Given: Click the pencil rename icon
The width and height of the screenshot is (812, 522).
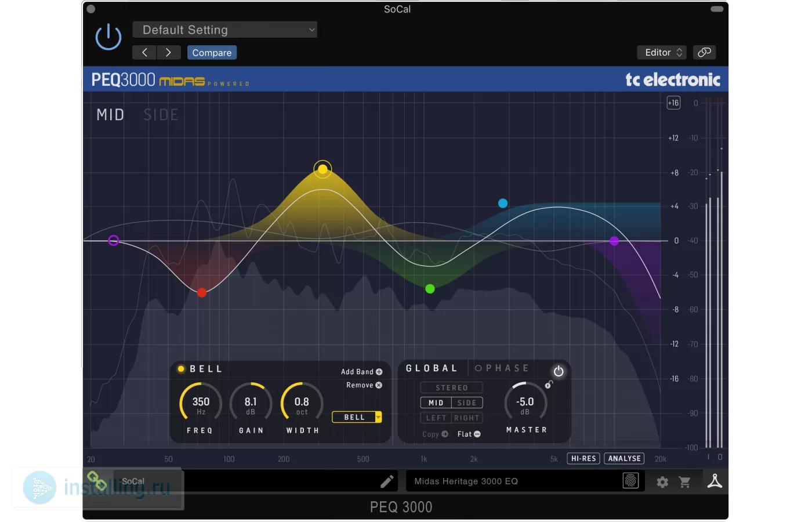Looking at the screenshot, I should coord(387,481).
